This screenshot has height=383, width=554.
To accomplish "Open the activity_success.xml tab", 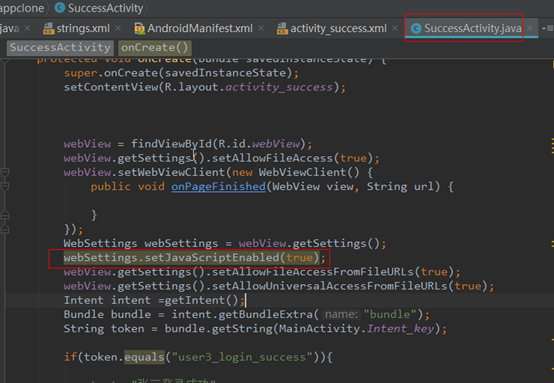I will click(338, 28).
